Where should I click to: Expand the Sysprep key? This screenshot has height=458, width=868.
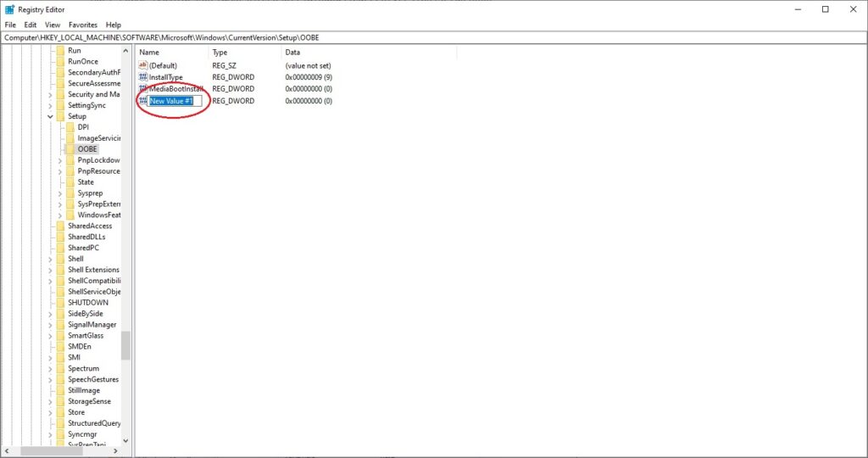[x=60, y=193]
